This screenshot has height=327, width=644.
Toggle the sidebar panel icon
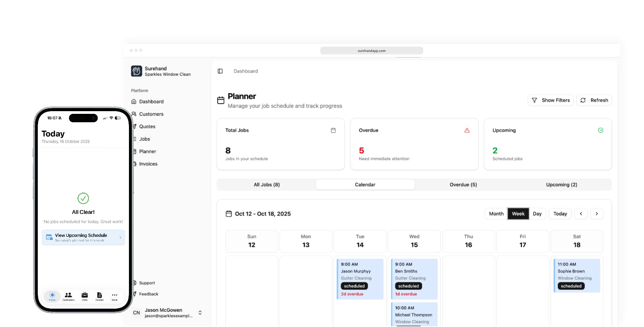[220, 71]
